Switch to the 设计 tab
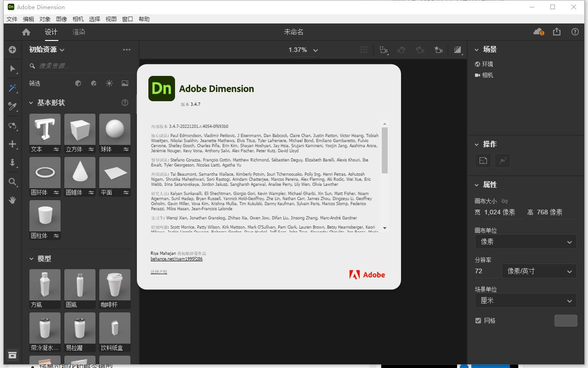The width and height of the screenshot is (588, 368). pos(51,32)
